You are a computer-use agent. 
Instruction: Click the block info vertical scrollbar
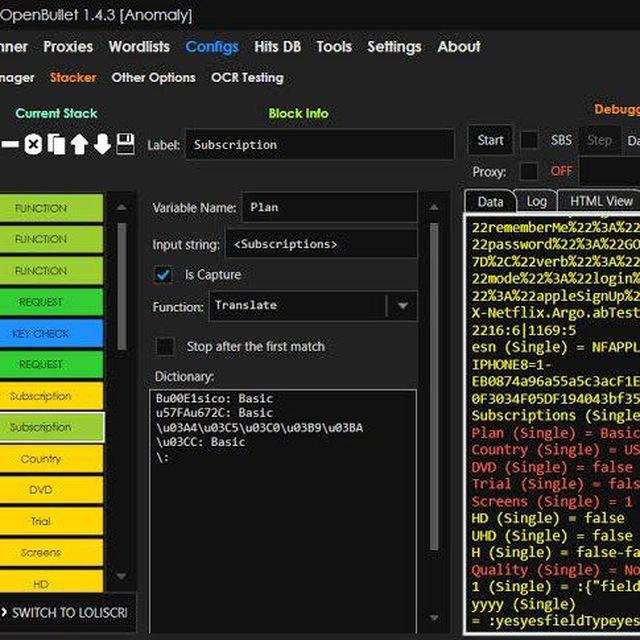[x=434, y=387]
